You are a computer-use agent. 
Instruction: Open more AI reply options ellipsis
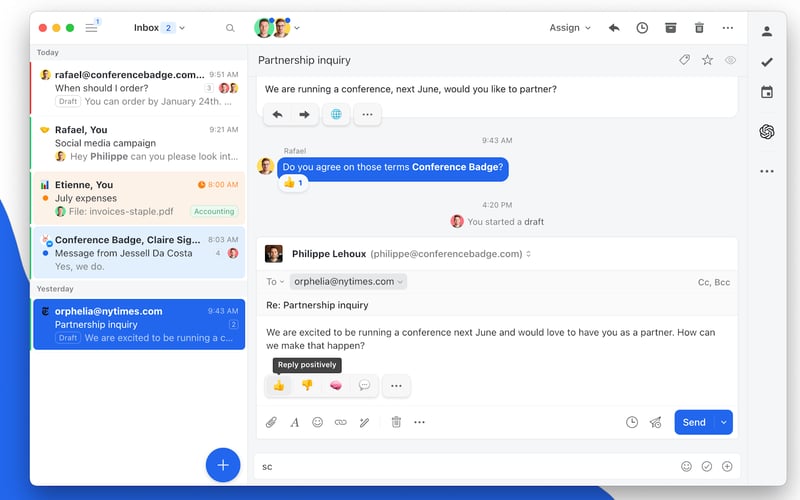click(x=396, y=386)
